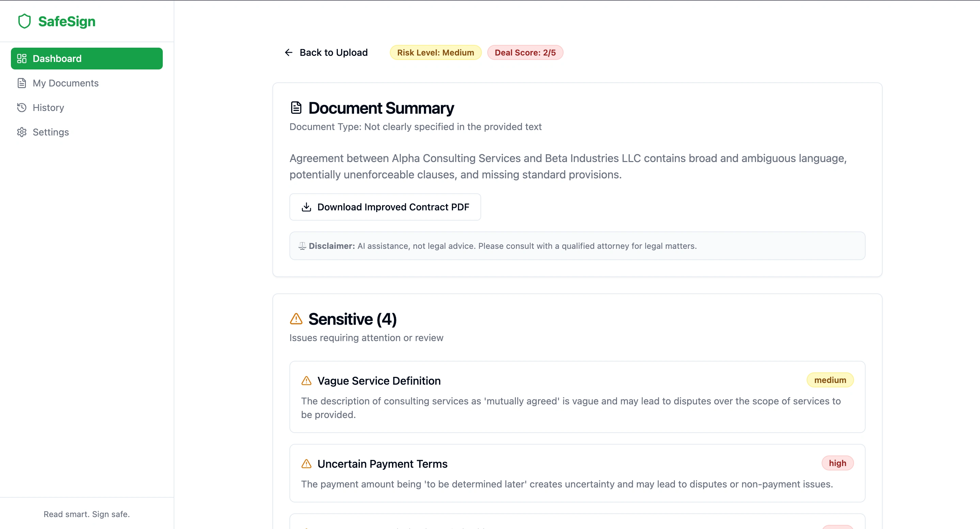
Task: Click the back arrow icon
Action: [x=289, y=52]
